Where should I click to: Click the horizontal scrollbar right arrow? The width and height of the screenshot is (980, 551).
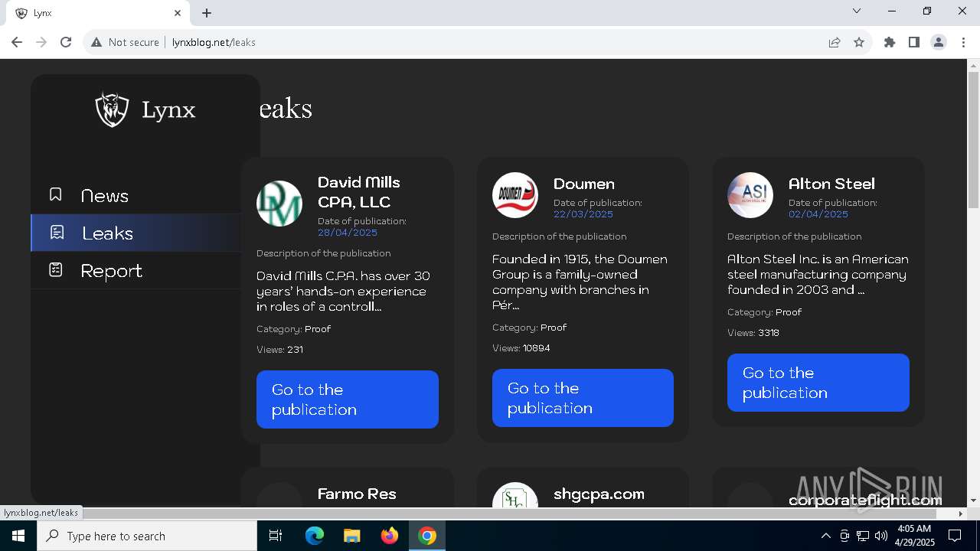point(961,514)
